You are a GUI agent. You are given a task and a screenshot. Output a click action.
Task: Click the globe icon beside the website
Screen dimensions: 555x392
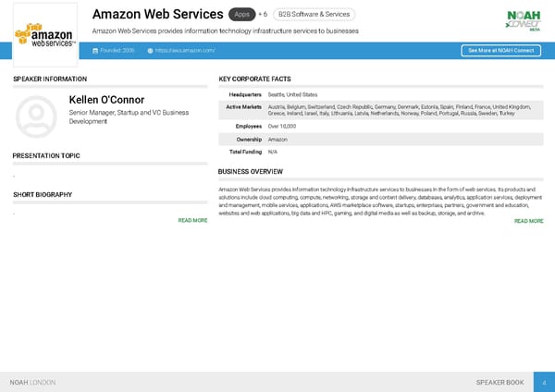tap(150, 50)
